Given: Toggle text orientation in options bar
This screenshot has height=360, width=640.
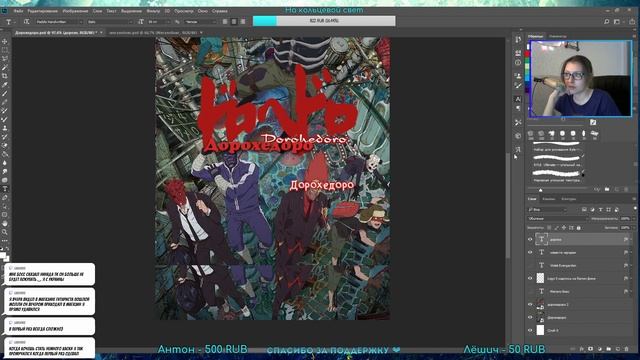Looking at the screenshot, I should (x=27, y=22).
